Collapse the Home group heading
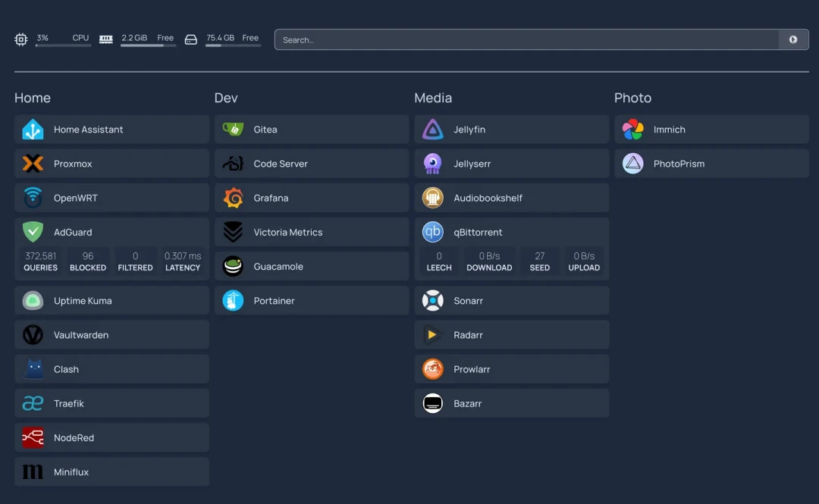819x504 pixels. click(x=33, y=98)
